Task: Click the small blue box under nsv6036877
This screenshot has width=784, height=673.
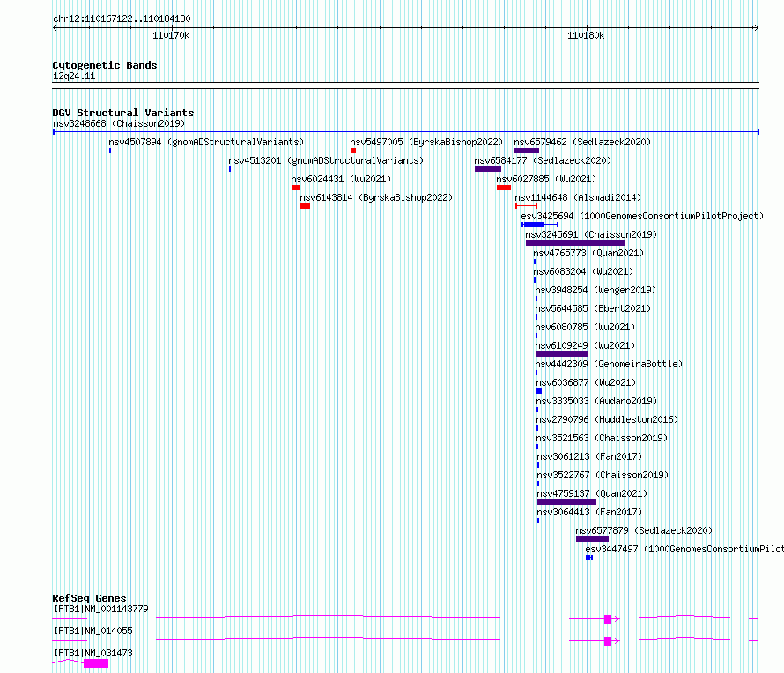Action: 539,391
